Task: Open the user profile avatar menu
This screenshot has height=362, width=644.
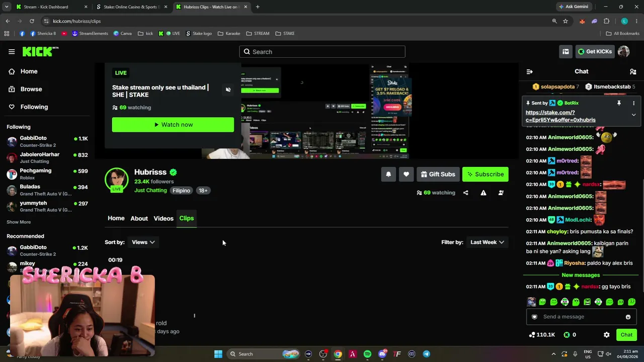Action: 623,51
